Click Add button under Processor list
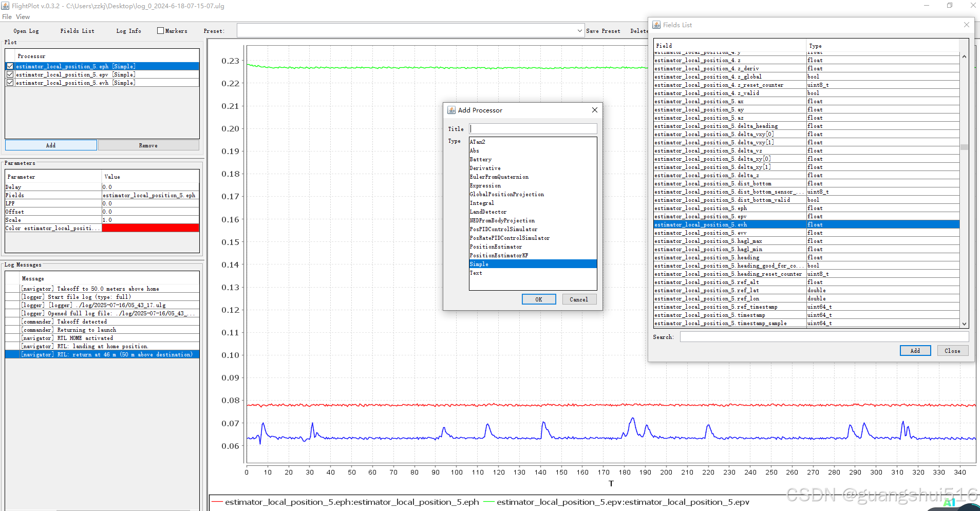The height and width of the screenshot is (511, 980). point(51,145)
